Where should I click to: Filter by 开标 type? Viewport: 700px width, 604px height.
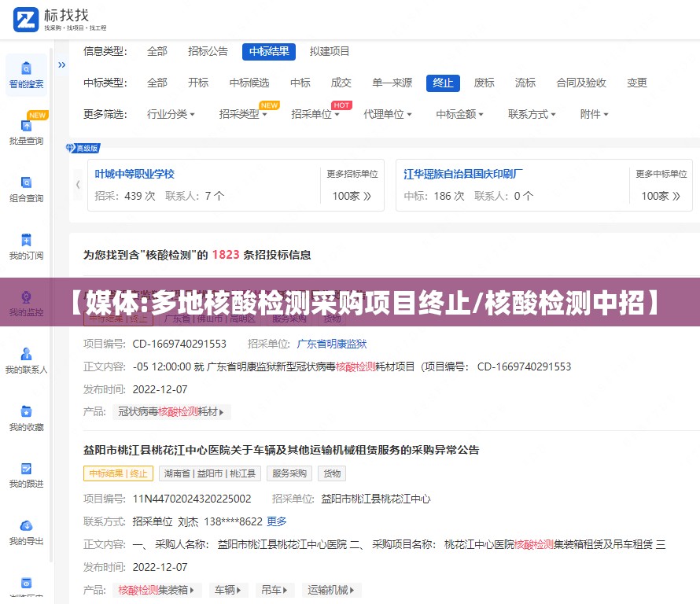tap(198, 83)
